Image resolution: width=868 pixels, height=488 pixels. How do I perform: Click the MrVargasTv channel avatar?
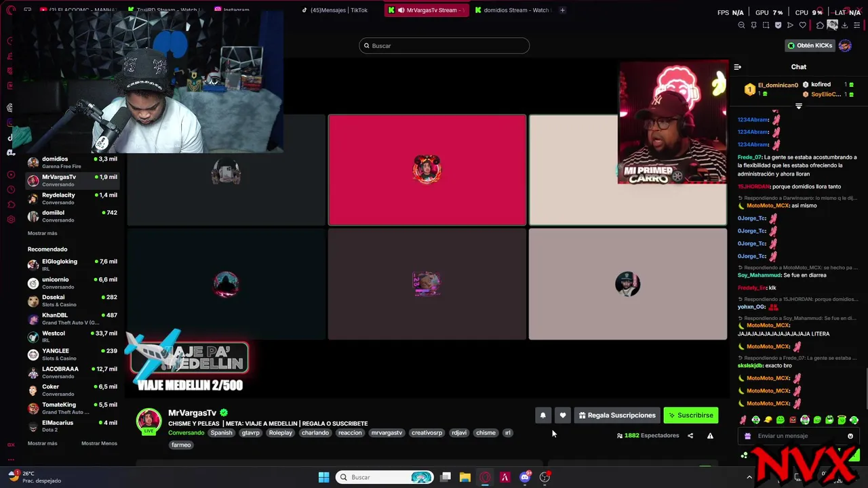(x=149, y=421)
